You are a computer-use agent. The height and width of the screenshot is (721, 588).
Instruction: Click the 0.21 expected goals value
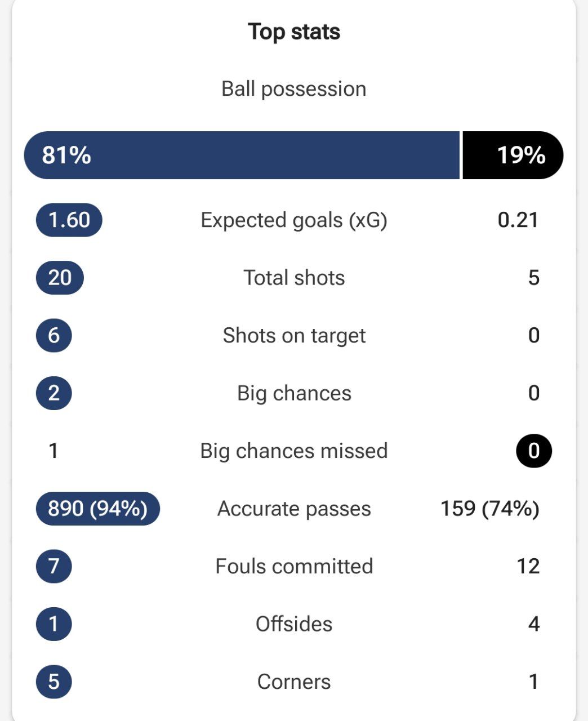coord(518,220)
